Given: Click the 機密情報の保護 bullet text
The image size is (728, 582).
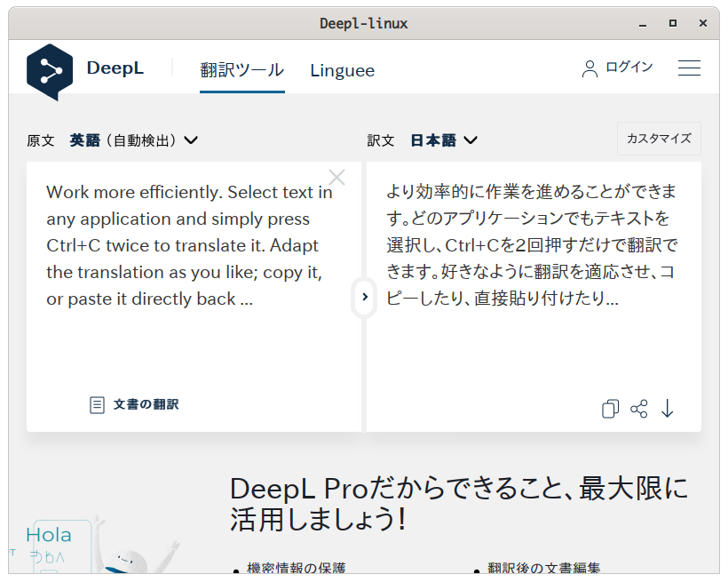Looking at the screenshot, I should click(x=297, y=568).
